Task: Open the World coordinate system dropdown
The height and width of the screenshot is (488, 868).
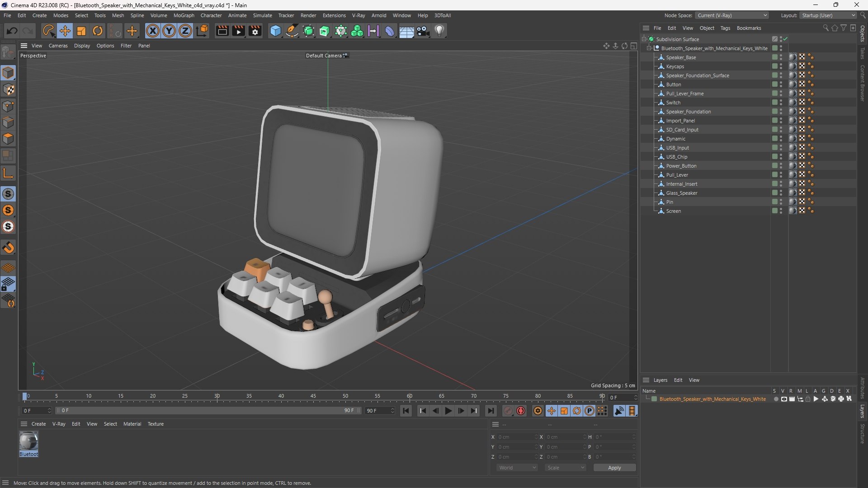Action: [x=517, y=468]
